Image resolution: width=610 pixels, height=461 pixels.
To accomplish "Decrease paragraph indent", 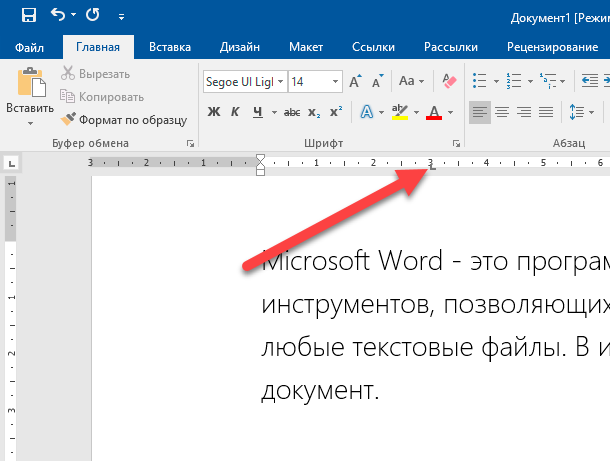I will click(590, 81).
